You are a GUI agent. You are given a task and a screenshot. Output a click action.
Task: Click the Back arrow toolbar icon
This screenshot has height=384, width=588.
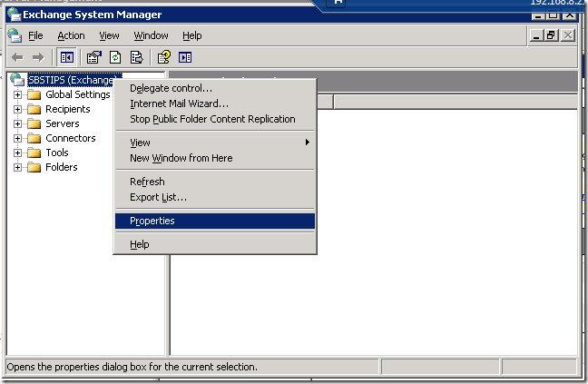pos(16,57)
